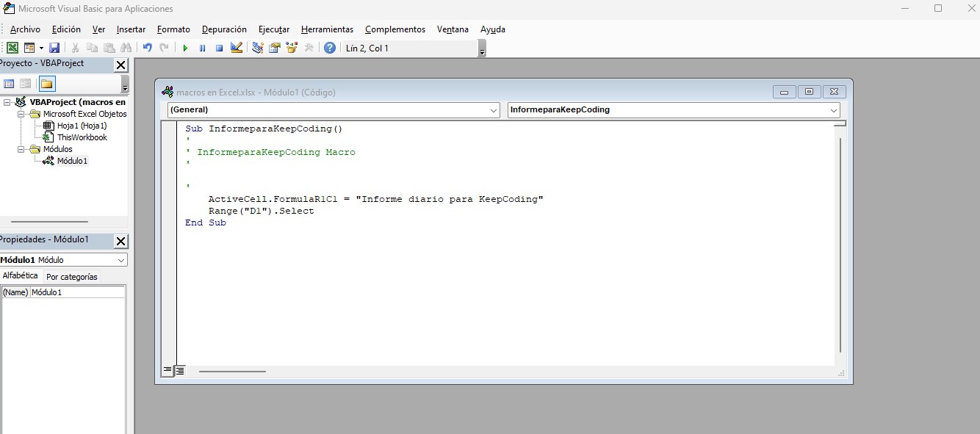Run the macro with green play icon

tap(185, 48)
